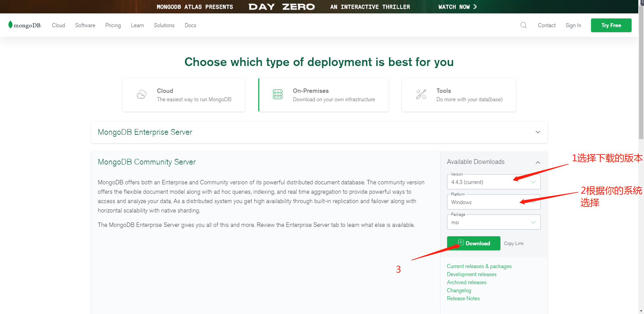Click the green Try Free button
Viewport: 644px width, 314px height.
[x=611, y=25]
